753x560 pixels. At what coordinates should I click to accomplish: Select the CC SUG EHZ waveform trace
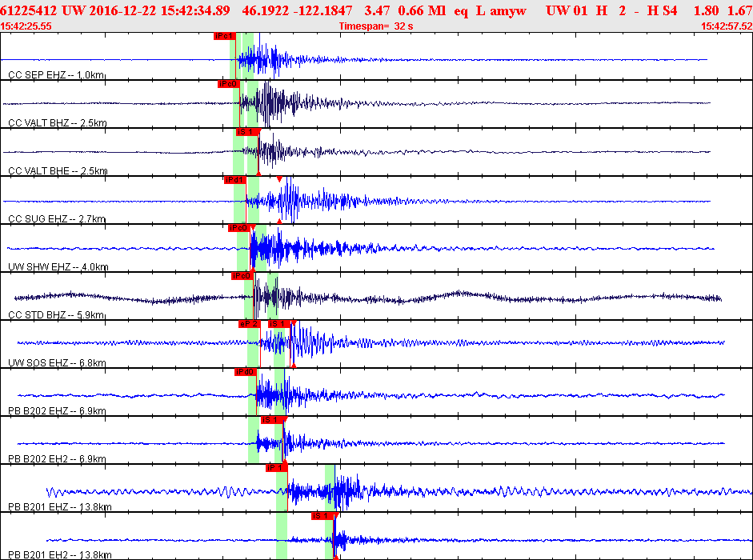tap(356, 201)
